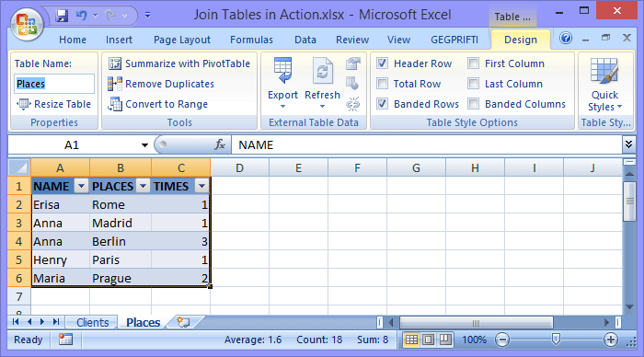The image size is (644, 357).
Task: Open the Page Layout tab
Action: pyautogui.click(x=182, y=40)
